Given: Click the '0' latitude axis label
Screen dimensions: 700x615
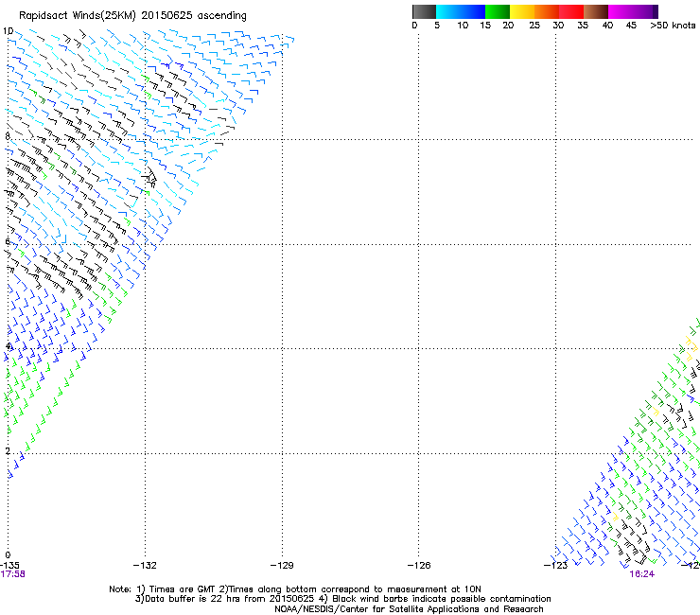Looking at the screenshot, I should tap(8, 555).
